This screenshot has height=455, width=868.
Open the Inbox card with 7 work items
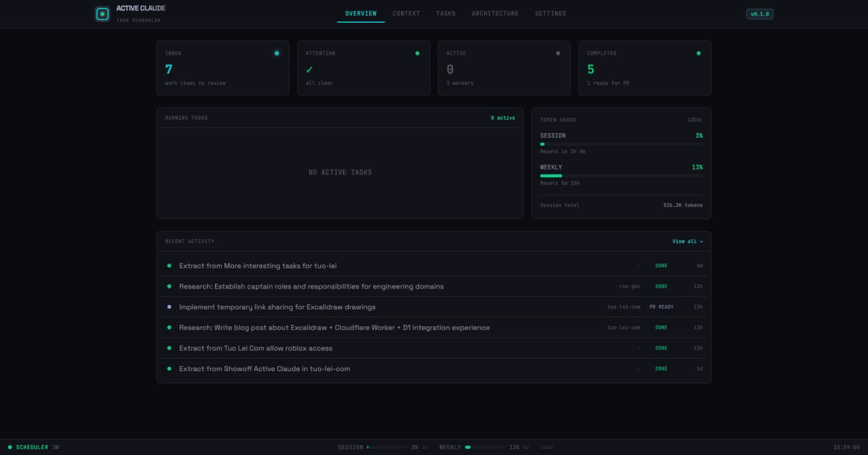point(222,68)
